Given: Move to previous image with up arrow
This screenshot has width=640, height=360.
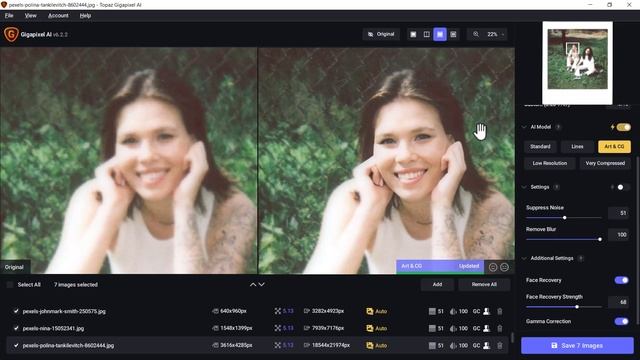Looking at the screenshot, I should [253, 284].
